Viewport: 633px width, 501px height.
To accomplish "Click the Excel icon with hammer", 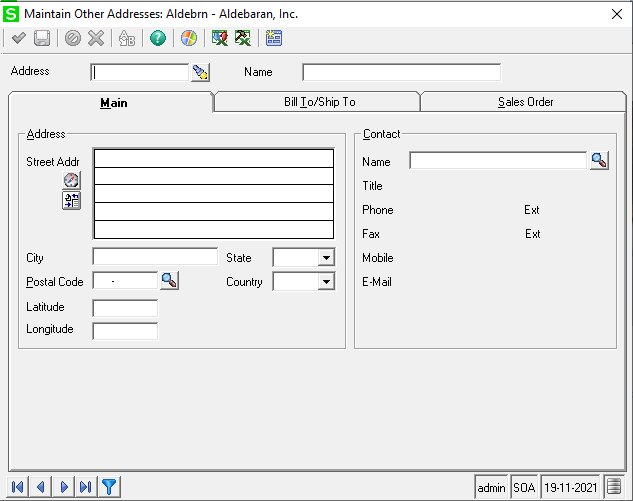I will [243, 38].
